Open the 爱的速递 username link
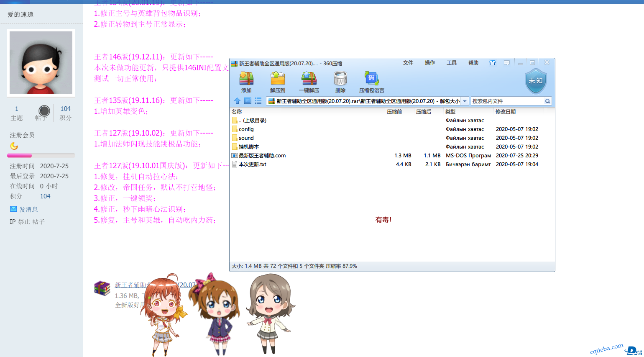 pos(20,15)
